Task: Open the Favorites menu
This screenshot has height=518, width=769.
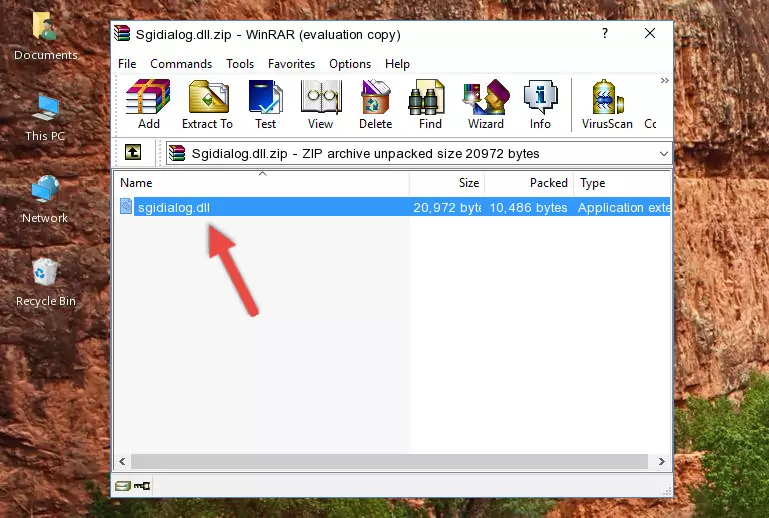Action: [291, 64]
